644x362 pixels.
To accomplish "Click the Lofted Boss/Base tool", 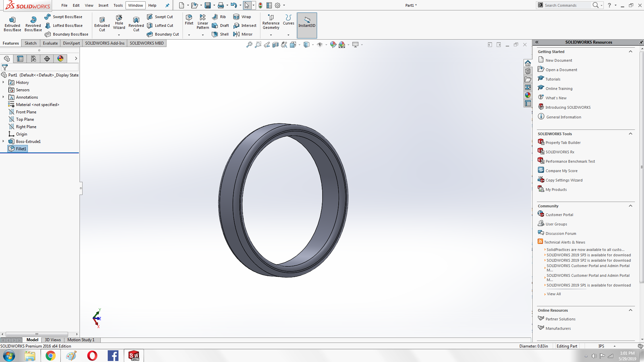I will click(63, 25).
